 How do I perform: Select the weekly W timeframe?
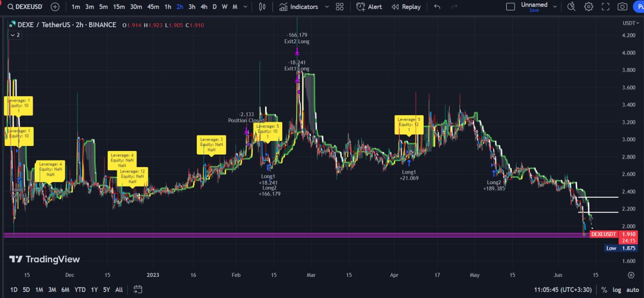[x=224, y=7]
